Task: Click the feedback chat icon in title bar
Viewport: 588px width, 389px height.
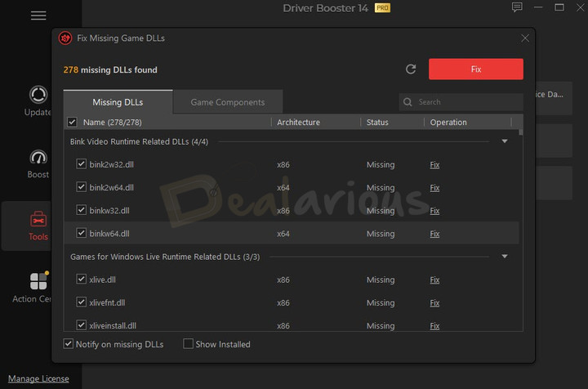Action: pyautogui.click(x=517, y=7)
